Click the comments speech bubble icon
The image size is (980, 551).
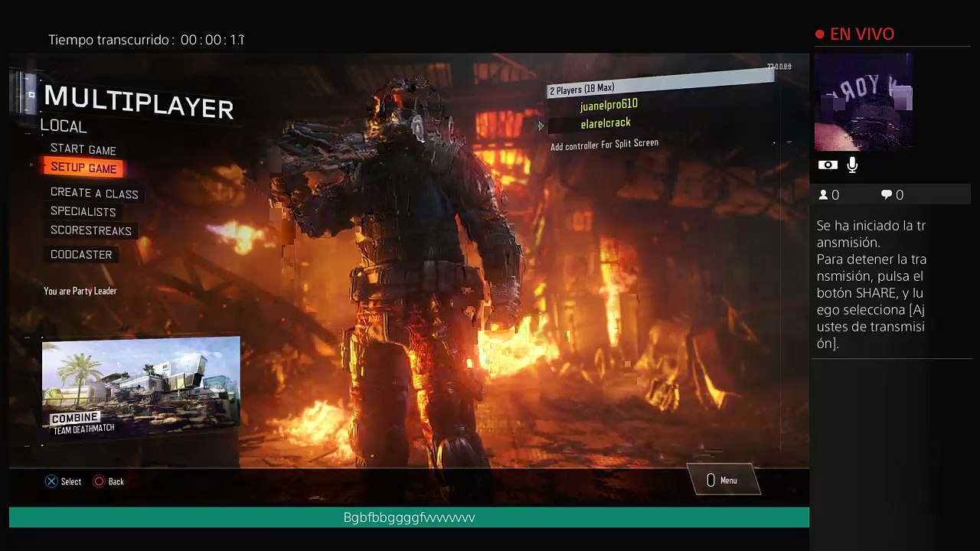(x=887, y=195)
